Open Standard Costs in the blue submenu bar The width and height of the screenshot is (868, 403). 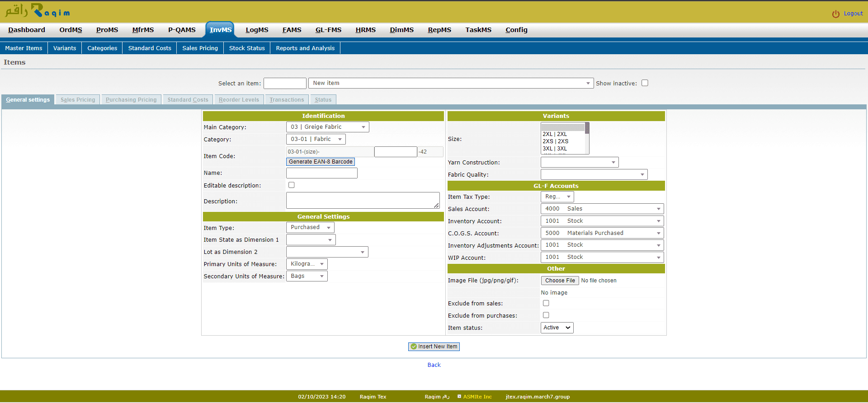click(x=150, y=48)
